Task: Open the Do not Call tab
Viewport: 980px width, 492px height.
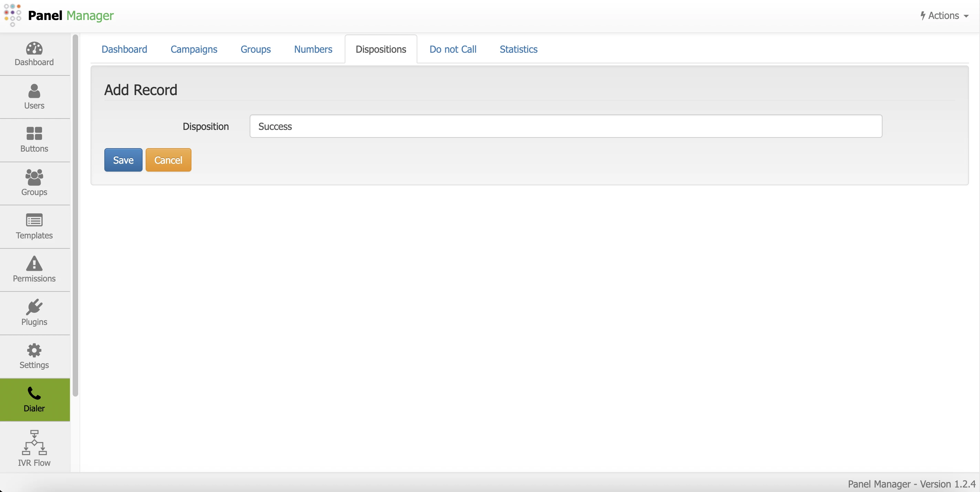Action: [x=453, y=50]
